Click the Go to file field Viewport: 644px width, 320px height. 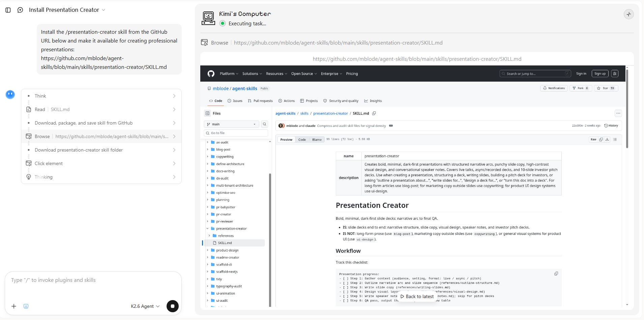tap(236, 133)
